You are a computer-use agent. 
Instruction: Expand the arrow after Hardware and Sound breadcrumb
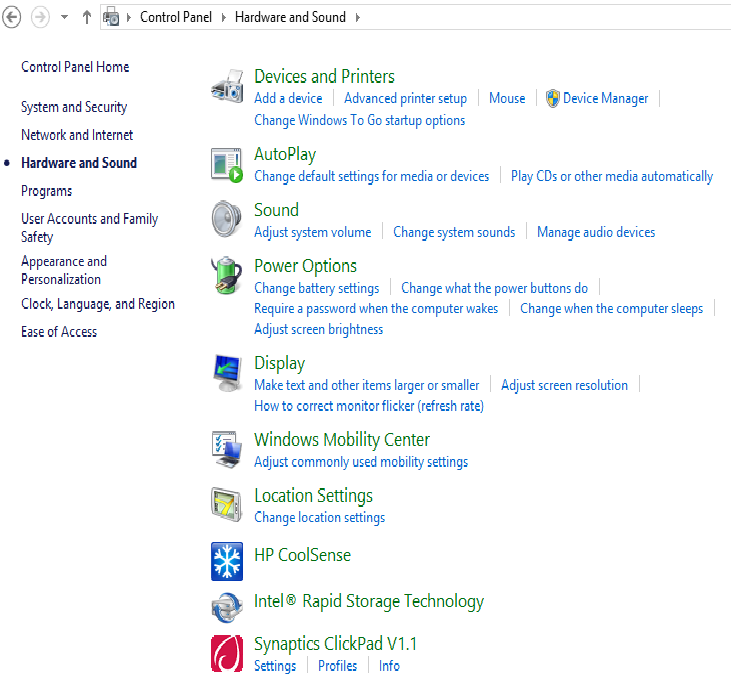[358, 18]
